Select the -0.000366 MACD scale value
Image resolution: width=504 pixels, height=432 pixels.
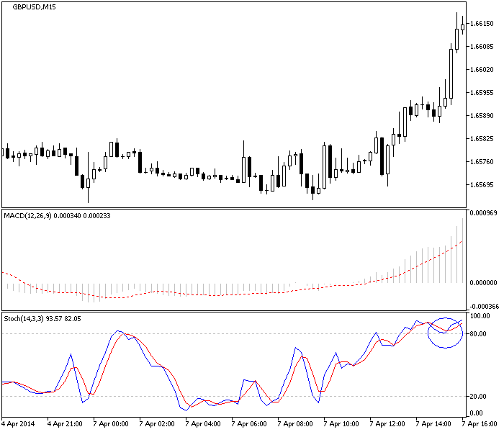point(482,306)
